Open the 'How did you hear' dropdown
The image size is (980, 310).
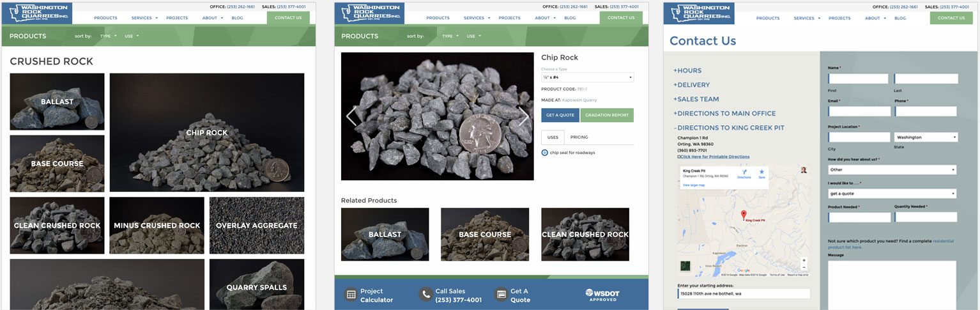click(x=892, y=170)
